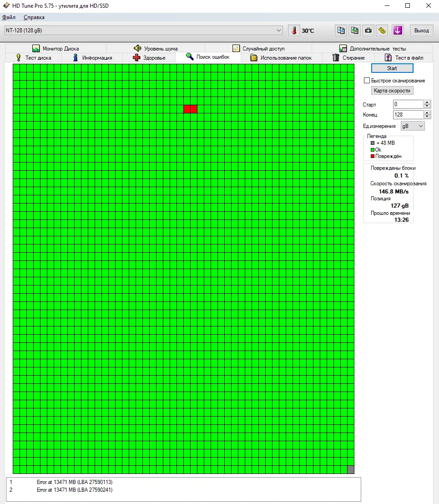Decrease the Конец value with down arrow
Image resolution: width=439 pixels, height=504 pixels.
(x=427, y=117)
